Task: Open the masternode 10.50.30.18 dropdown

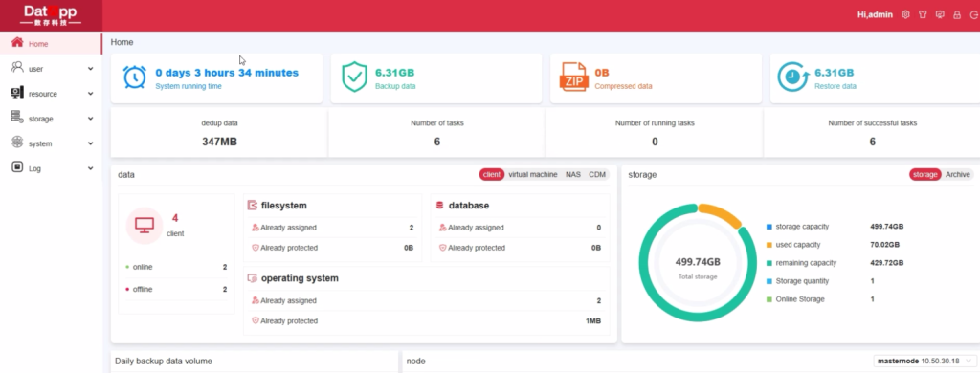Action: pos(925,362)
